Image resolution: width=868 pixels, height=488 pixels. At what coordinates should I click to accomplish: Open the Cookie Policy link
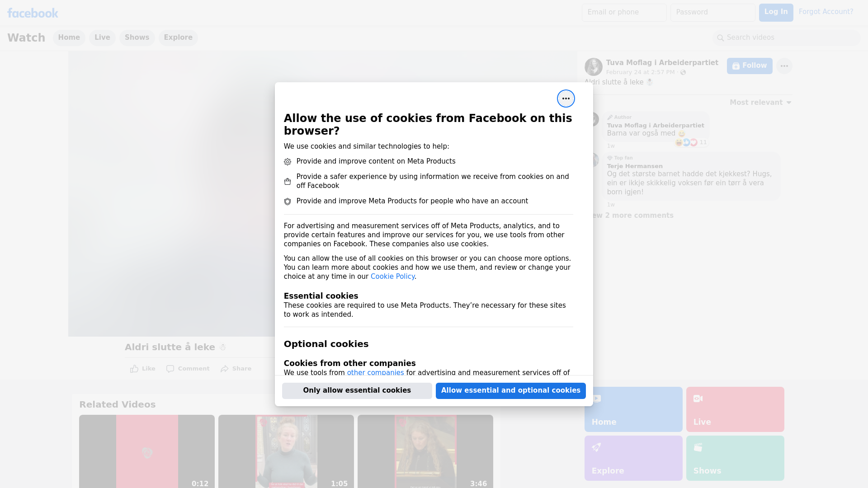(392, 277)
